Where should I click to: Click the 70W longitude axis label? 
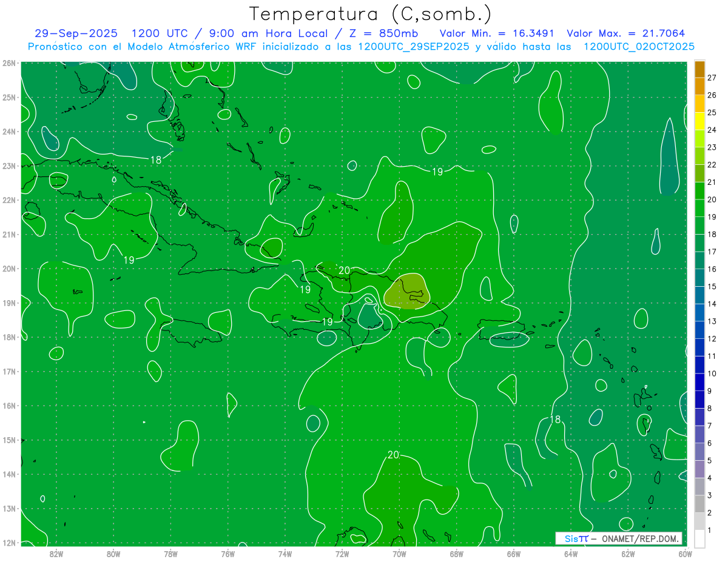[399, 554]
